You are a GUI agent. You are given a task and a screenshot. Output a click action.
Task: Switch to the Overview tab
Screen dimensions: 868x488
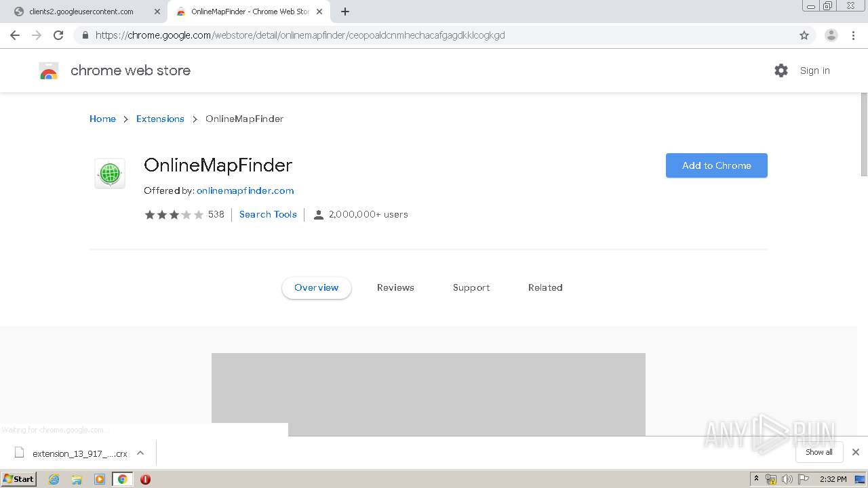(317, 287)
